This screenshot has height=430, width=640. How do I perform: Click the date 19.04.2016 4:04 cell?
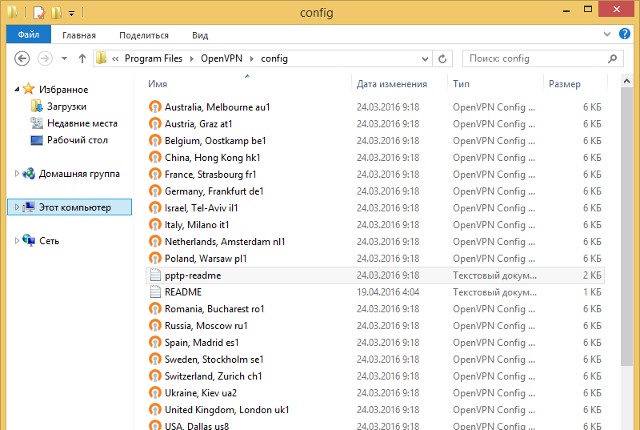[388, 292]
